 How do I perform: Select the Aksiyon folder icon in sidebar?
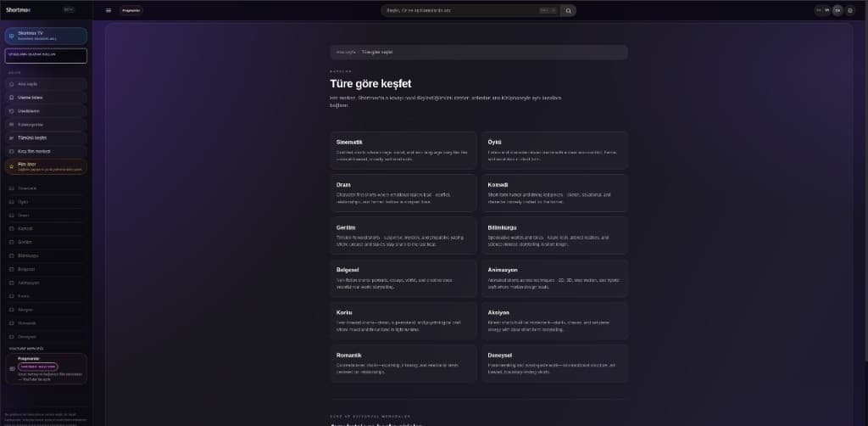click(x=12, y=310)
